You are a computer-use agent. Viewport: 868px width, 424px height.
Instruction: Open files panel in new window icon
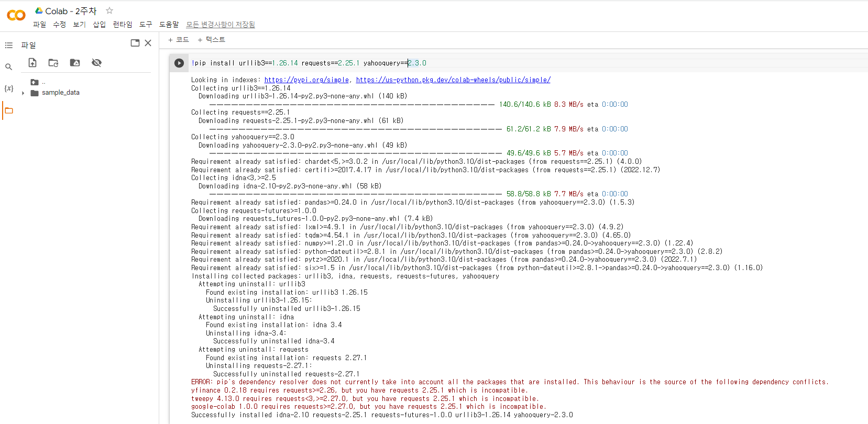coord(135,43)
